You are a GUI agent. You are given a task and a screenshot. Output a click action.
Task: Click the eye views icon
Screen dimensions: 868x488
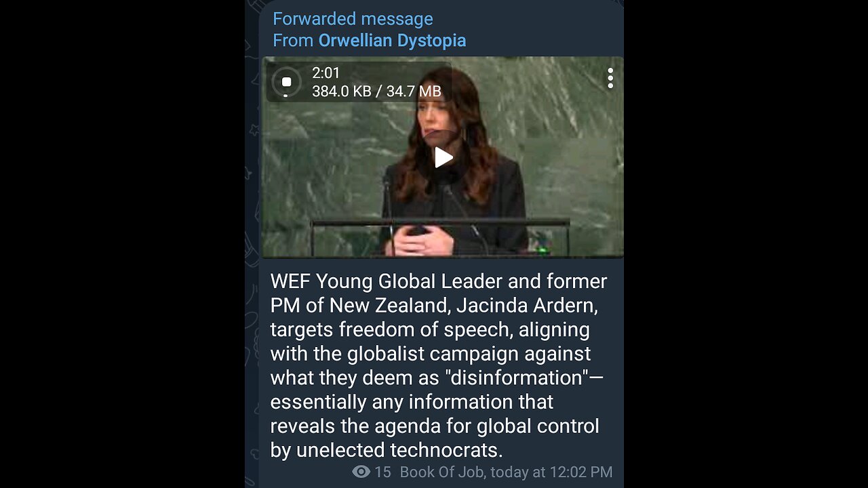click(x=361, y=472)
